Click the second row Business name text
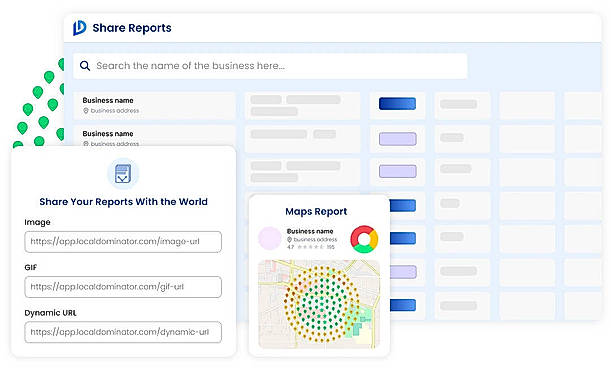Screen dimensions: 611x368 pos(108,133)
